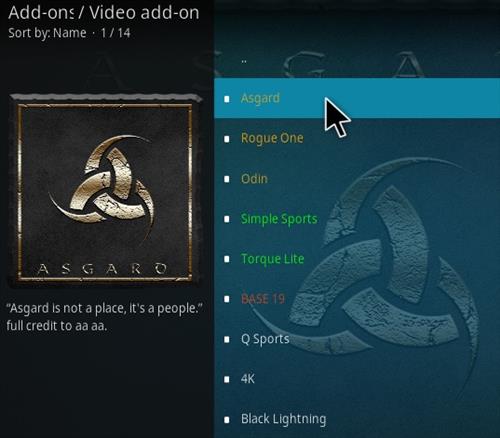
Task: Click the bullet icon beside Rogue One
Action: [227, 139]
